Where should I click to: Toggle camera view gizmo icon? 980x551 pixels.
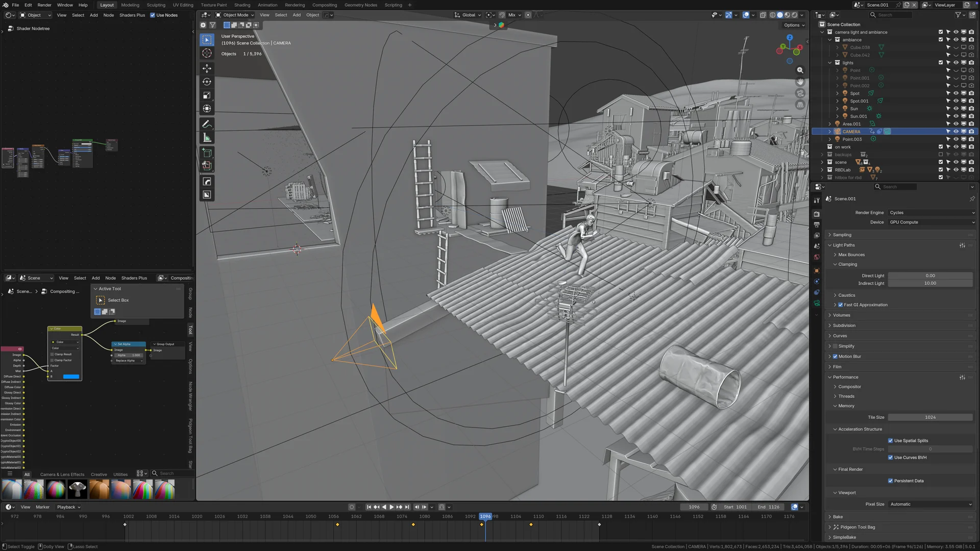point(800,93)
